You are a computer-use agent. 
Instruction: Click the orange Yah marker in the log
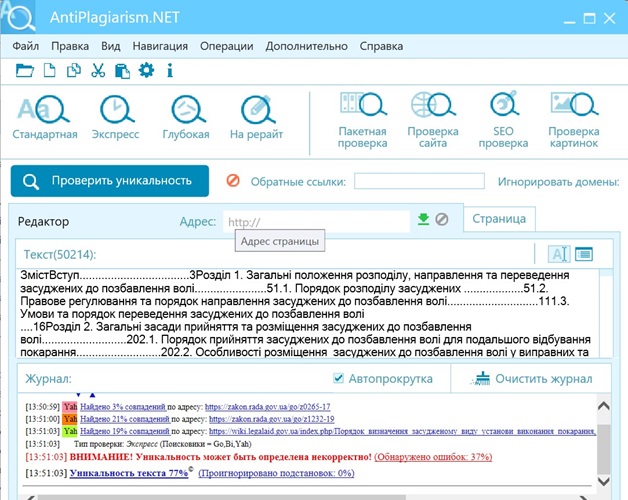(x=70, y=419)
